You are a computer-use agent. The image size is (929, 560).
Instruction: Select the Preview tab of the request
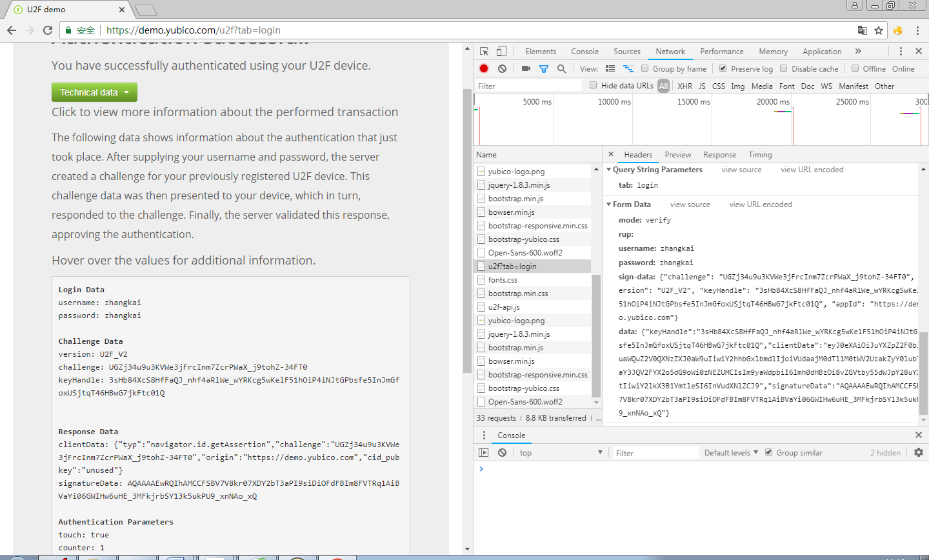pos(677,155)
